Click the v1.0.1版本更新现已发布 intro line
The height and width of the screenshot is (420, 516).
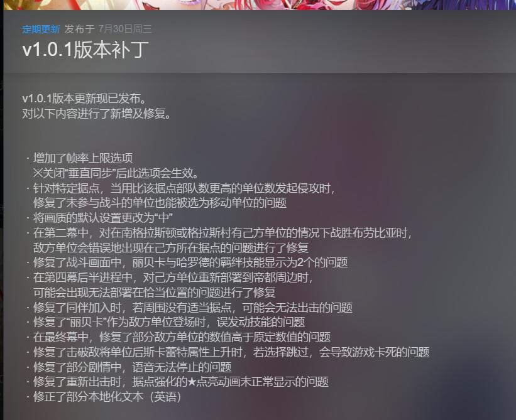pyautogui.click(x=84, y=99)
